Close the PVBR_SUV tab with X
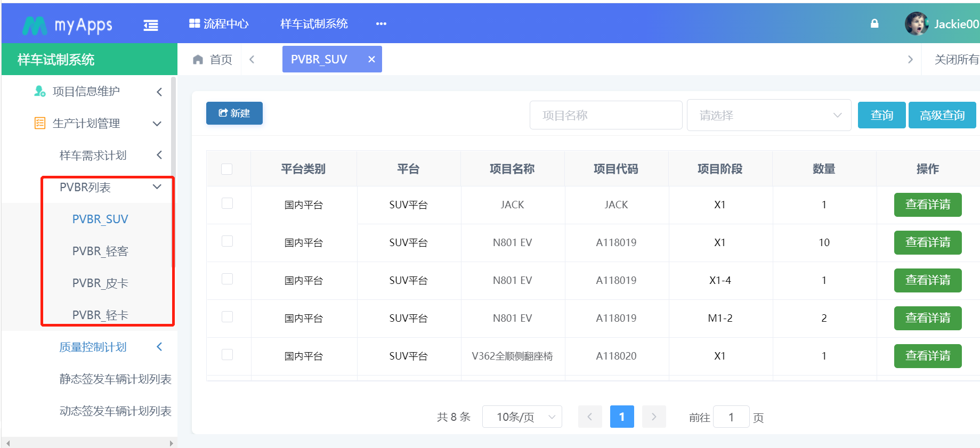980x448 pixels. [371, 60]
